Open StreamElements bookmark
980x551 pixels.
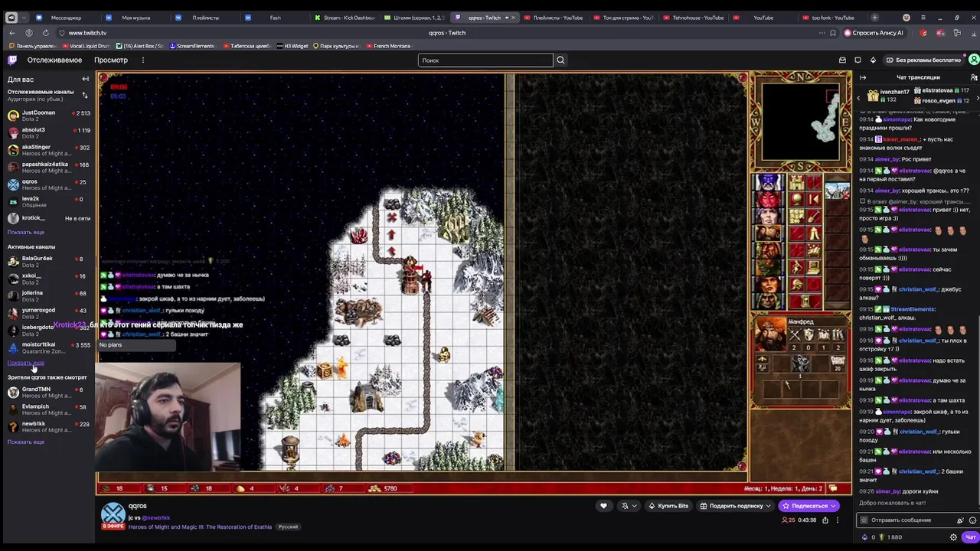(192, 46)
